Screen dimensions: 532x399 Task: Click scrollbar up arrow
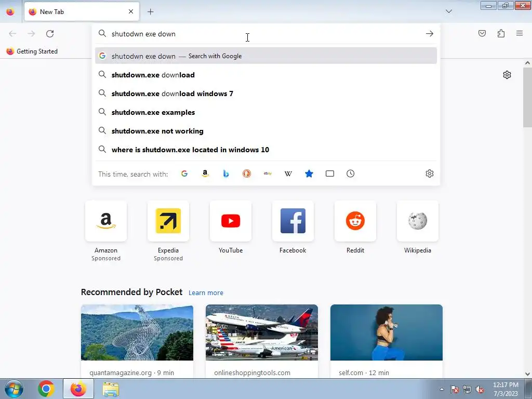(x=527, y=63)
